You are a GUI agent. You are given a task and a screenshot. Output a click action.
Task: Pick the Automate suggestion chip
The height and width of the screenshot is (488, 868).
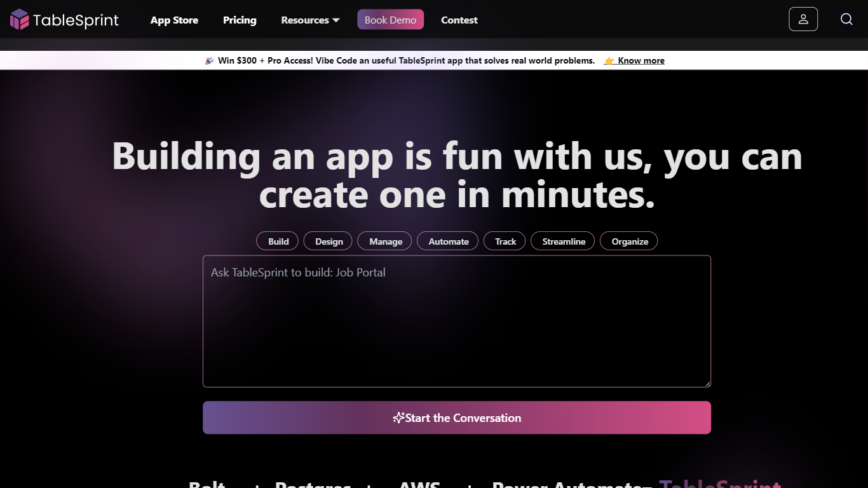click(448, 241)
